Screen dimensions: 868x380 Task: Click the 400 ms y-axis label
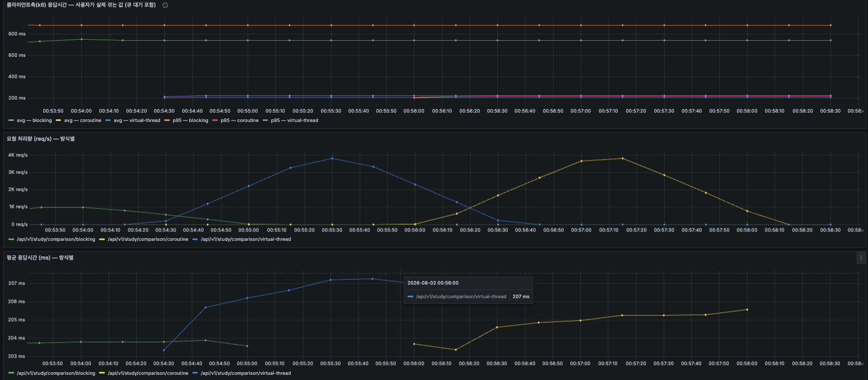[17, 77]
